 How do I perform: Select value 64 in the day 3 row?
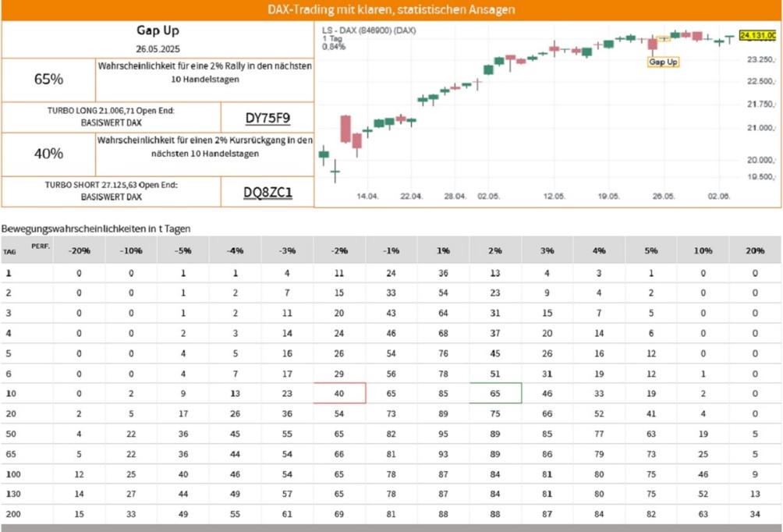click(x=444, y=314)
